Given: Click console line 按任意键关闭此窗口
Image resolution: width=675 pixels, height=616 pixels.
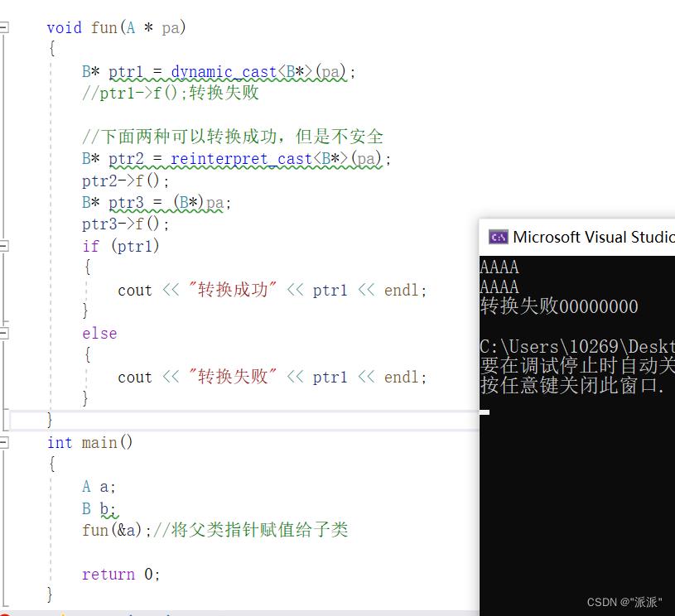Looking at the screenshot, I should click(572, 385).
